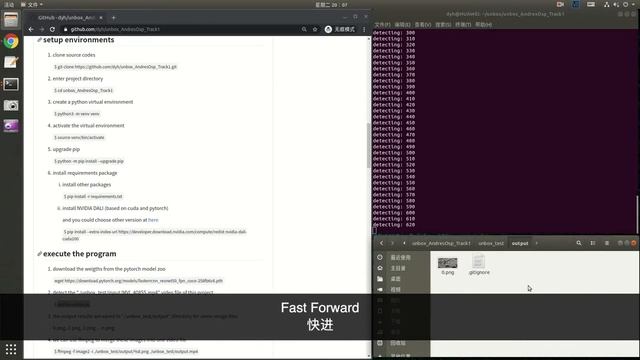Click the wget weights download command
This screenshot has width=640, height=360.
[x=138, y=281]
